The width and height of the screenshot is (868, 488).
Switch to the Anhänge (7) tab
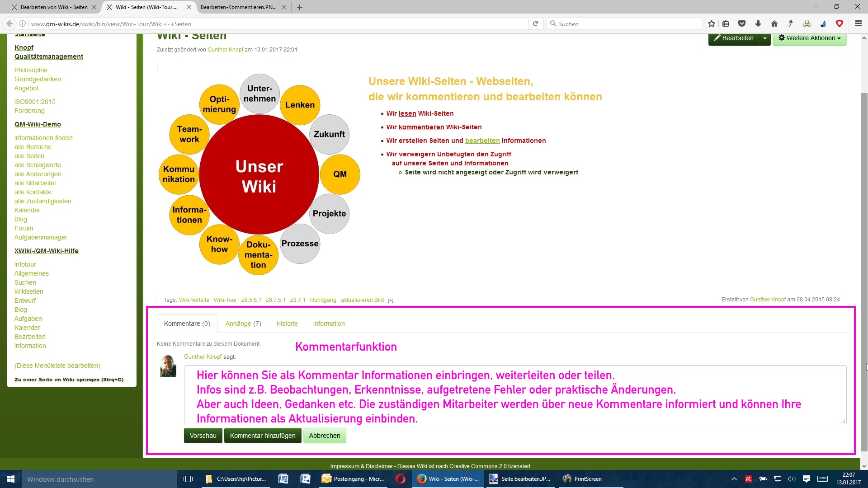[243, 324]
